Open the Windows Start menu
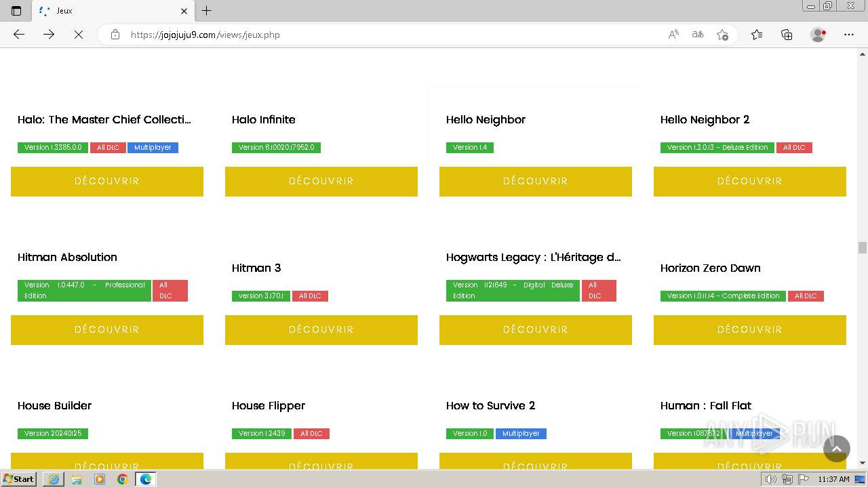This screenshot has width=868, height=488. point(19,479)
